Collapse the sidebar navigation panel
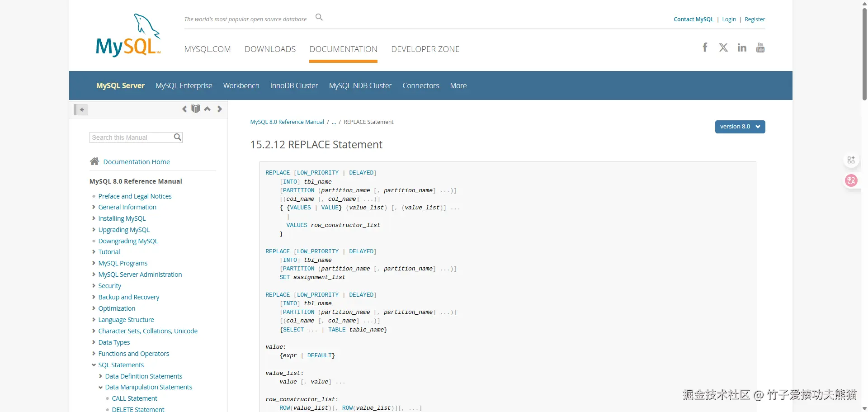868x412 pixels. click(81, 109)
